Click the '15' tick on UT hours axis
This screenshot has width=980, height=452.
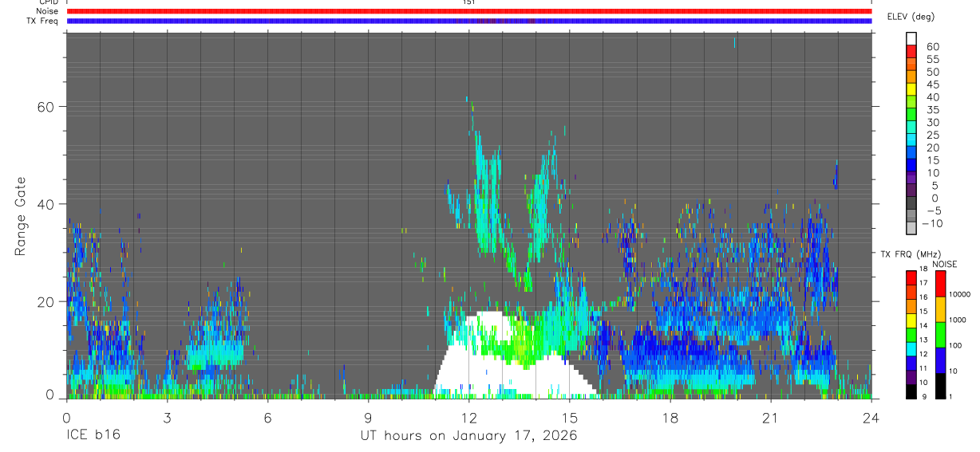tap(570, 418)
